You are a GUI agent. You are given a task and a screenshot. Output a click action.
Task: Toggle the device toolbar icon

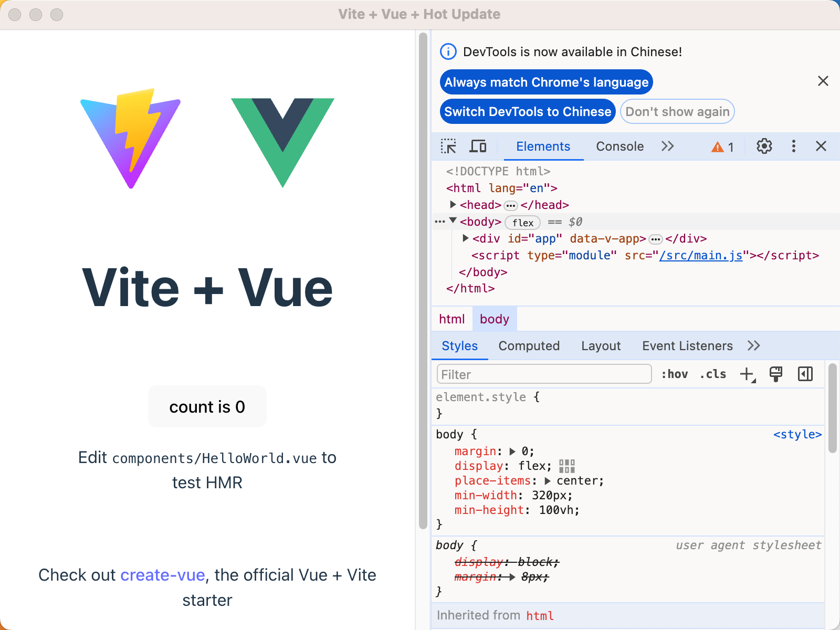tap(478, 146)
